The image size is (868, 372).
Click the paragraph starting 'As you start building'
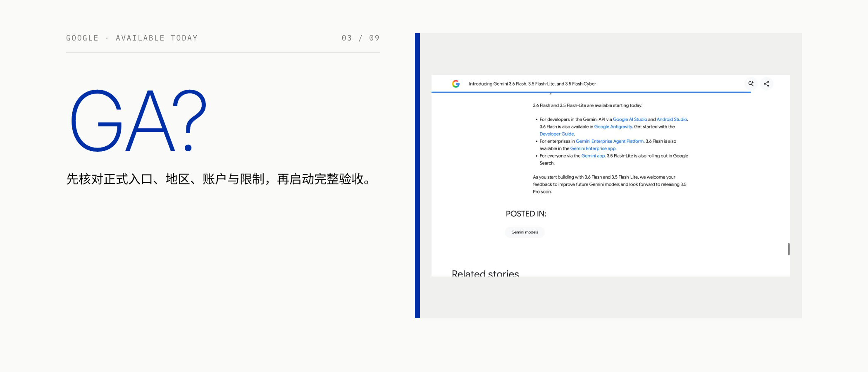click(610, 184)
